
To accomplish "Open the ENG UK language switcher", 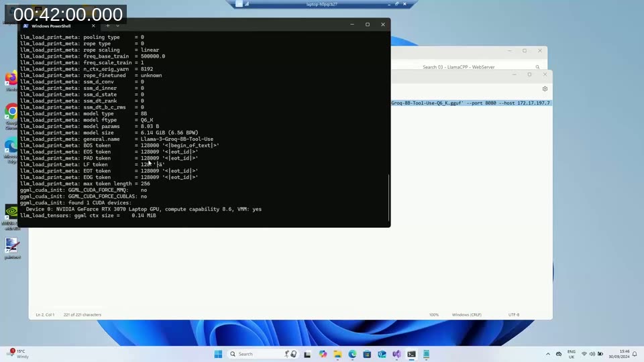I will (572, 354).
